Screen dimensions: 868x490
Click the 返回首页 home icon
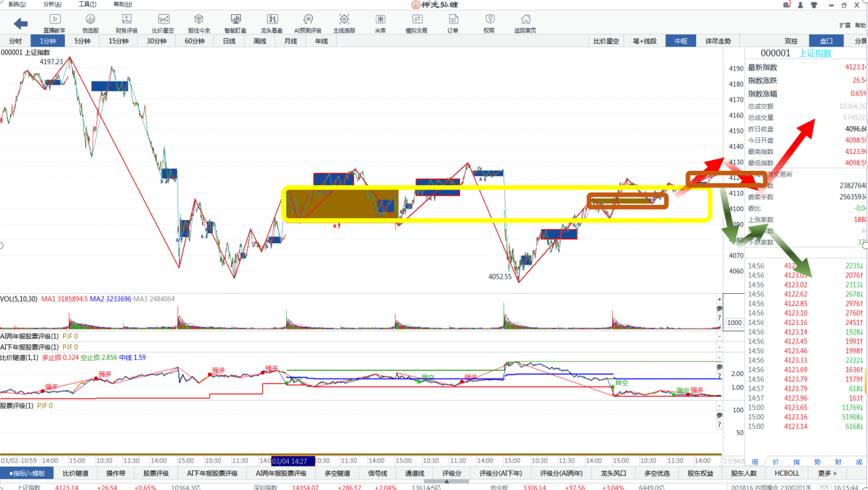(x=525, y=24)
